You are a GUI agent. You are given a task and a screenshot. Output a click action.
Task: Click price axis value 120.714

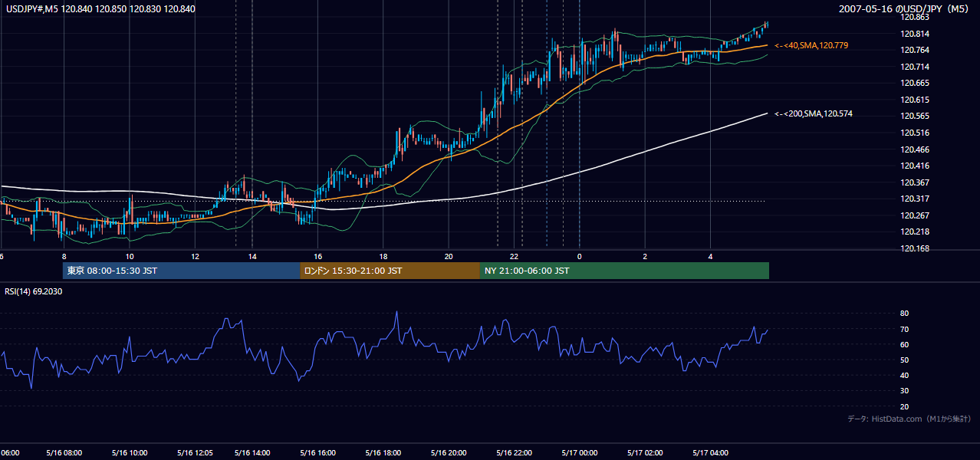(x=916, y=67)
